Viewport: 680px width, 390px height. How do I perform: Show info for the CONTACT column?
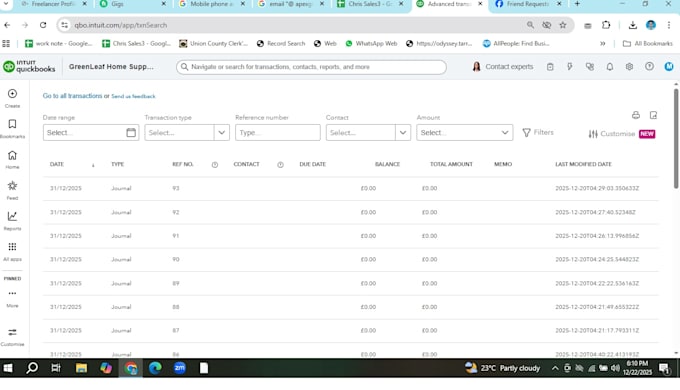pos(280,165)
